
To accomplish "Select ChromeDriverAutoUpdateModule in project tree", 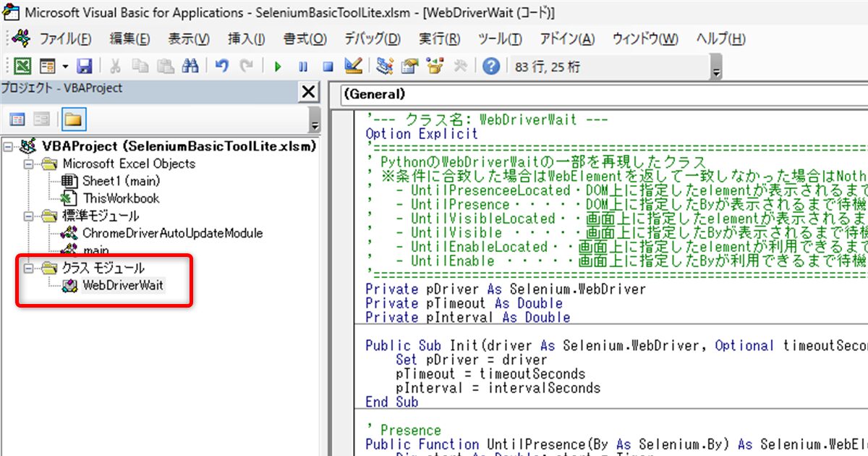I will coord(172,233).
